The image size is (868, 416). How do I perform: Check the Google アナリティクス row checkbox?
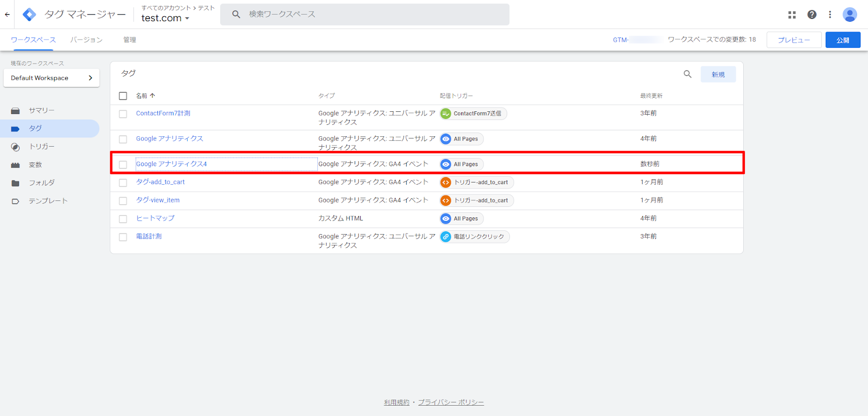(123, 140)
